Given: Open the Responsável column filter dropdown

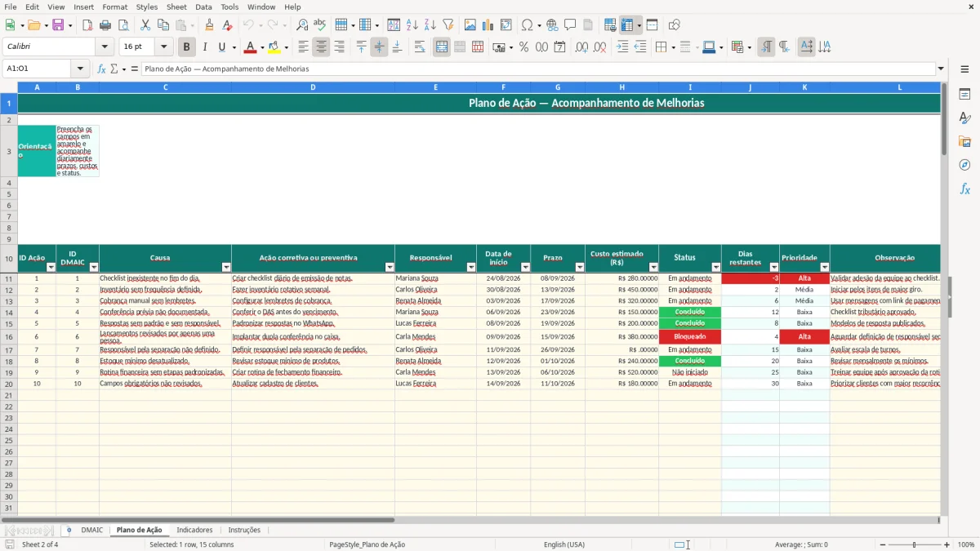Looking at the screenshot, I should point(471,267).
